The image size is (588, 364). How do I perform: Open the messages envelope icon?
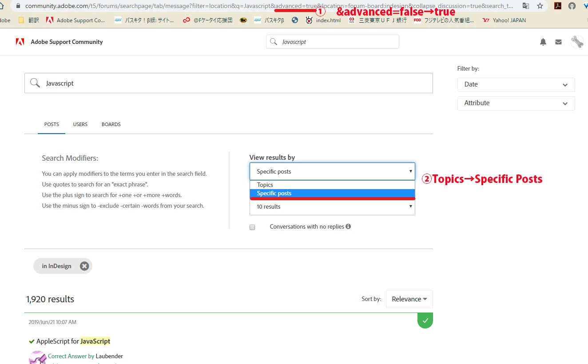(x=558, y=42)
